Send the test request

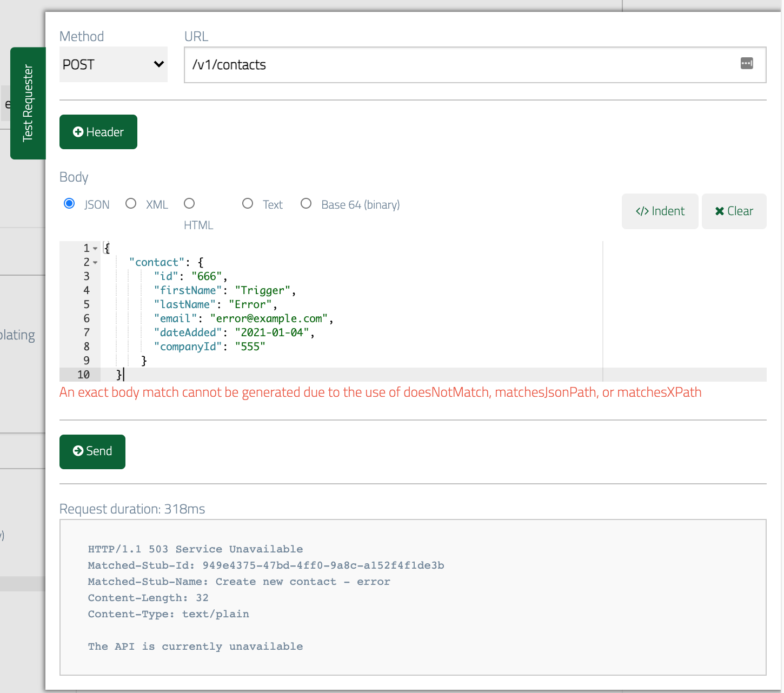92,451
